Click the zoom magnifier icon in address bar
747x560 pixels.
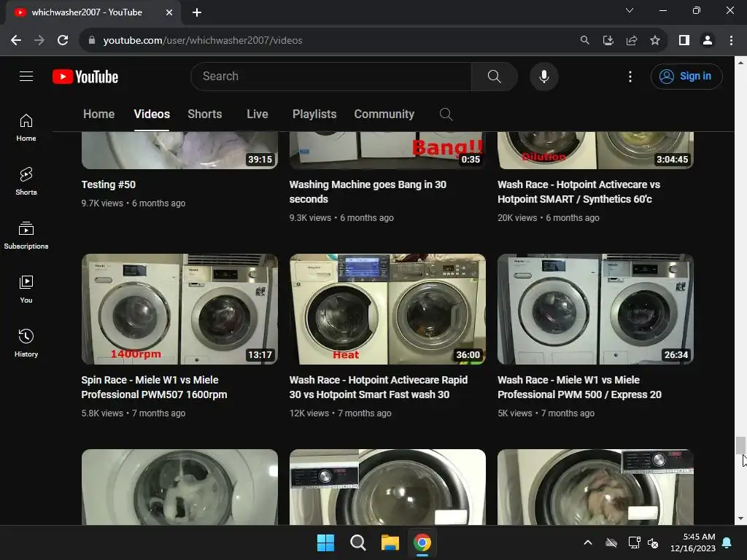point(584,41)
